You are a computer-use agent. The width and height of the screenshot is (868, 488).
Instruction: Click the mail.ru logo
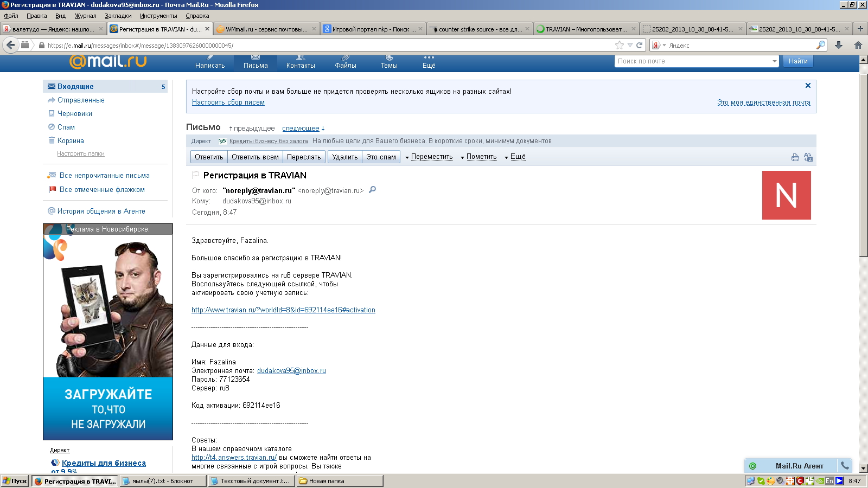click(x=108, y=61)
